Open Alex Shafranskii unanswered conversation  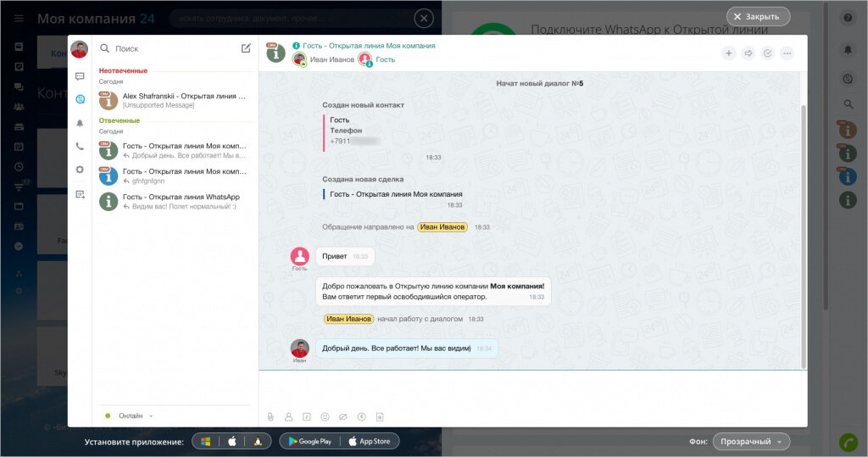click(173, 100)
